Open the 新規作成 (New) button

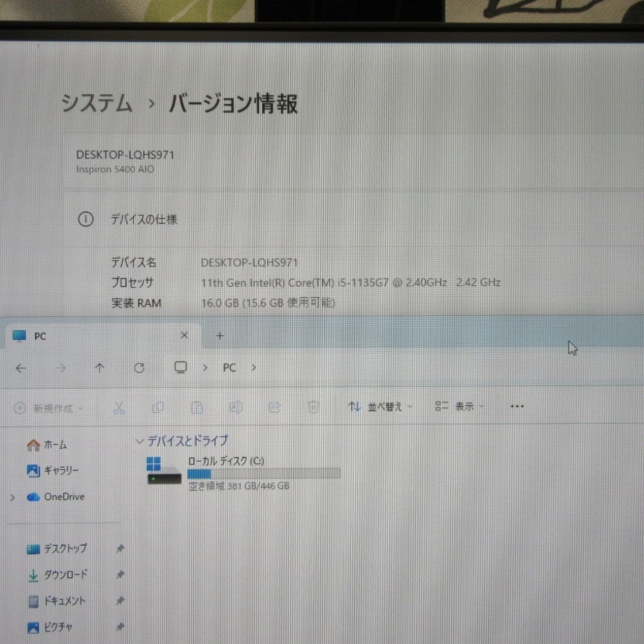tap(49, 408)
